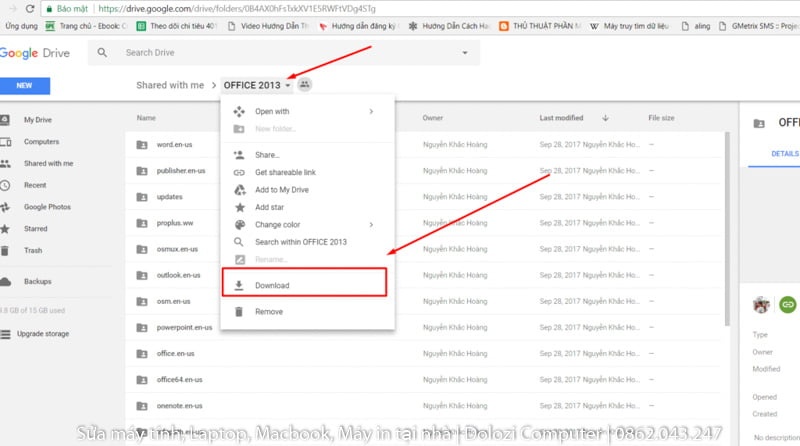Viewport: 800px width, 446px height.
Task: Select Add star menu entry
Action: click(x=308, y=207)
